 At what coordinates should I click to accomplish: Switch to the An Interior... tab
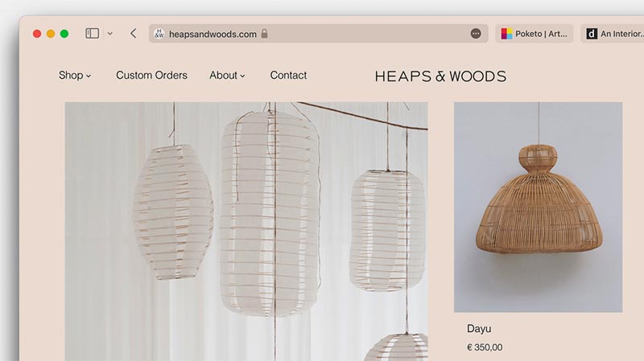tap(613, 34)
